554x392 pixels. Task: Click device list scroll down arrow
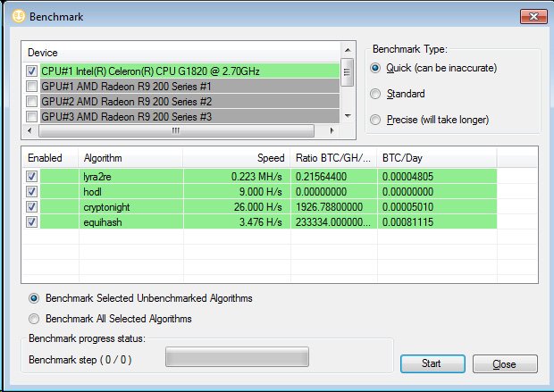coord(348,116)
